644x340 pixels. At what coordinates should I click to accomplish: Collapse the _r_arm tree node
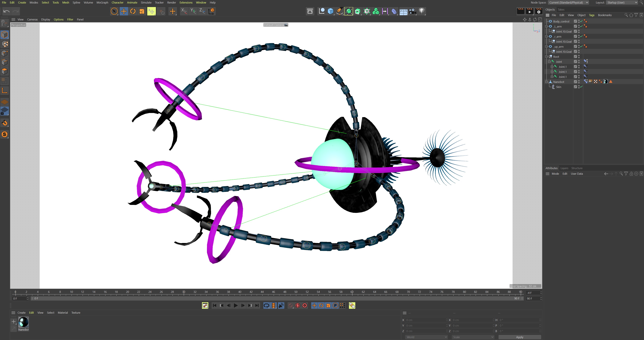(x=547, y=37)
